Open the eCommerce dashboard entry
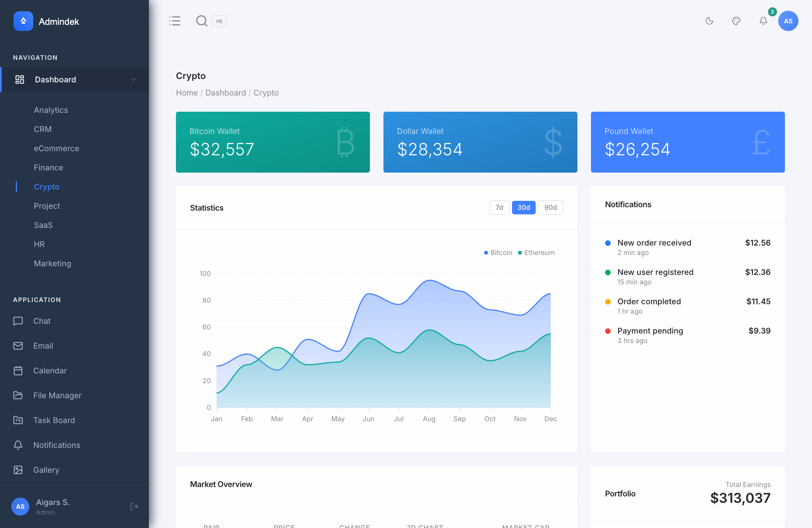 click(x=56, y=148)
